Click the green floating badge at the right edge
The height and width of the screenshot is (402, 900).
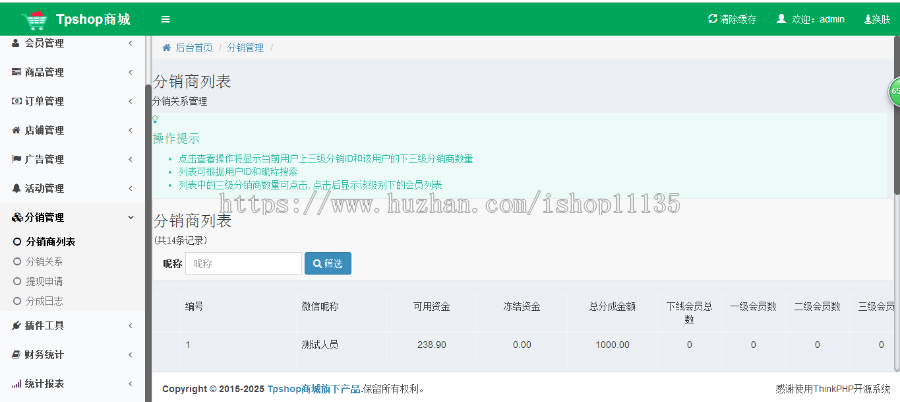tap(894, 91)
